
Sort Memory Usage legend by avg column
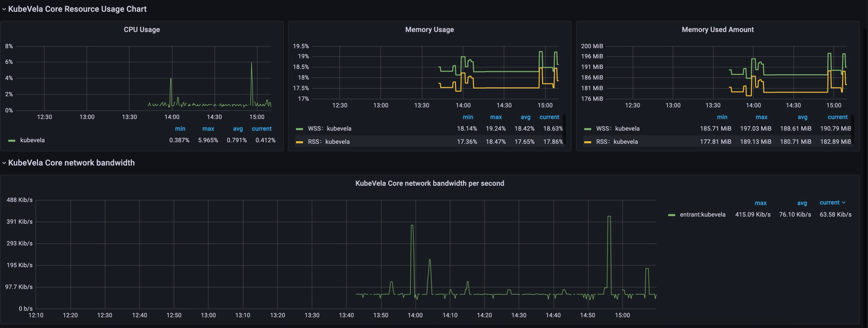[x=526, y=117]
